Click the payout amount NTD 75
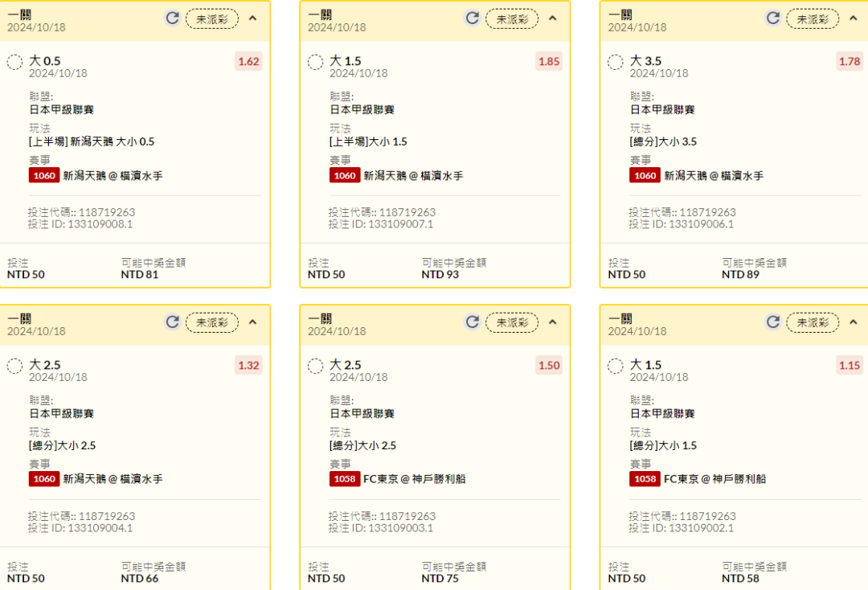The image size is (868, 590). pyautogui.click(x=440, y=579)
